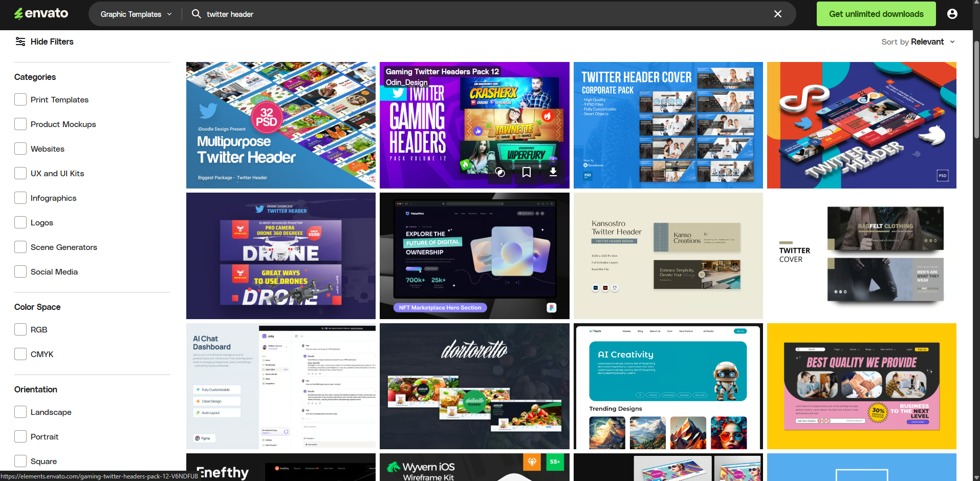Click the Hide Filters label

pos(52,41)
